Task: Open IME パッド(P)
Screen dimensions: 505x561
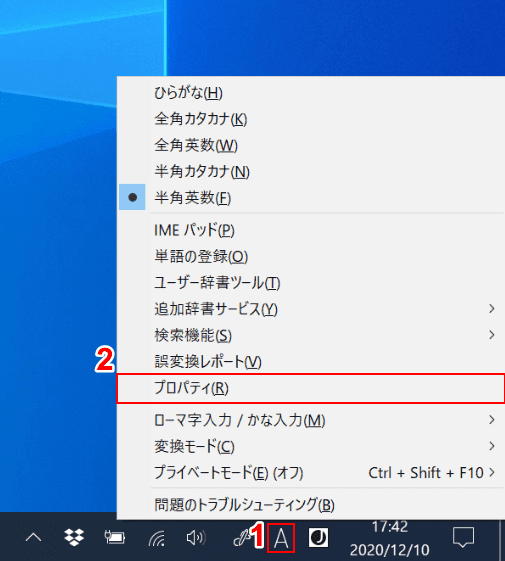Action: click(x=311, y=230)
